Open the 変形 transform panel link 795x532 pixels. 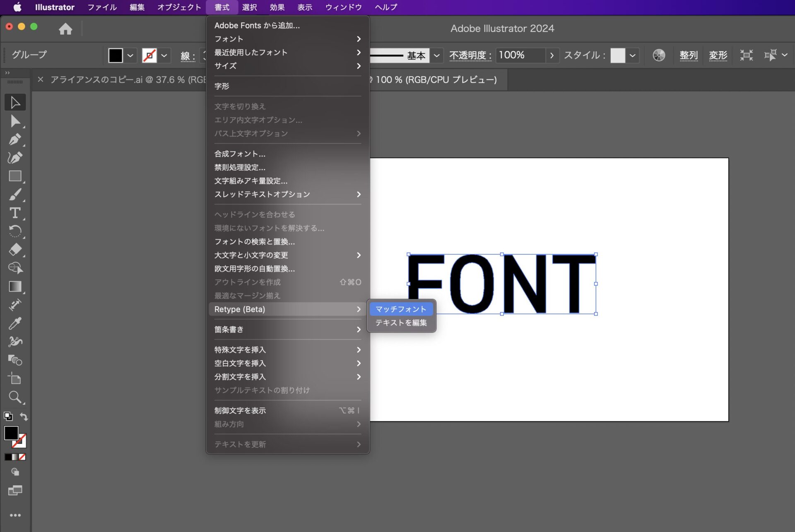718,55
